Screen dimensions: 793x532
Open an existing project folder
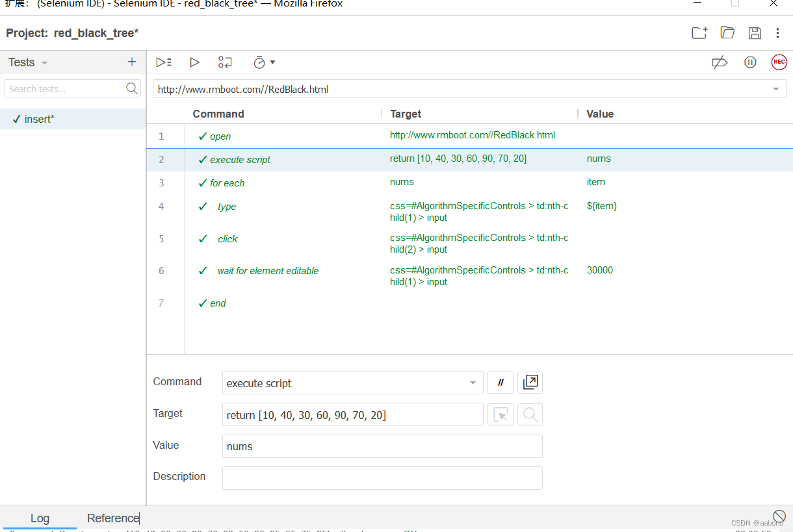tap(727, 33)
